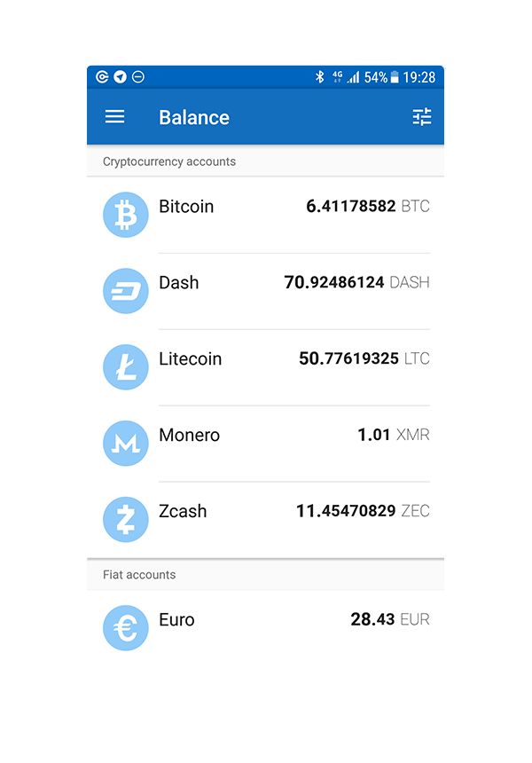Viewport: 532px width, 763px height.
Task: Open the Monero account label
Action: click(189, 435)
